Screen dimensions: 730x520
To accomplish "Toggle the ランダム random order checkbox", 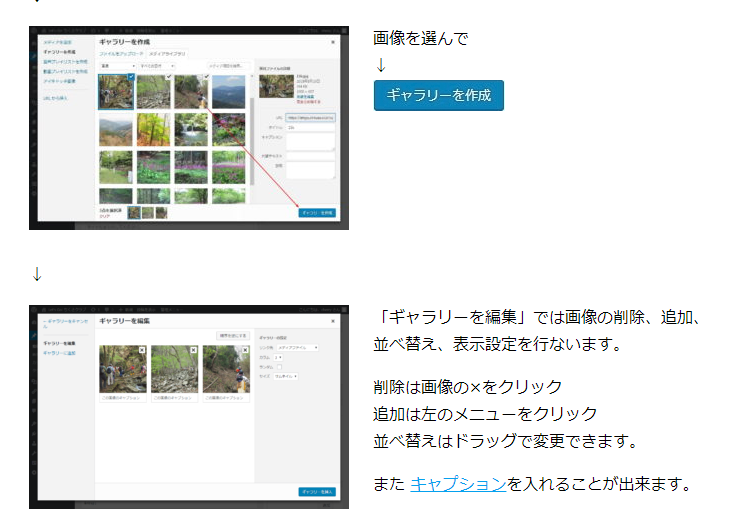I will (x=280, y=368).
